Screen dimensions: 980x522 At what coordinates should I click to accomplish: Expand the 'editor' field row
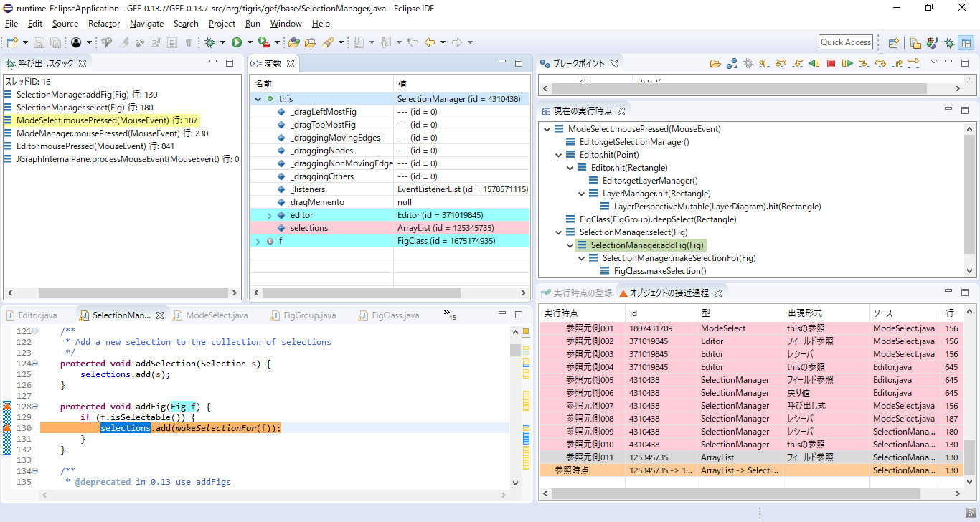tap(270, 215)
